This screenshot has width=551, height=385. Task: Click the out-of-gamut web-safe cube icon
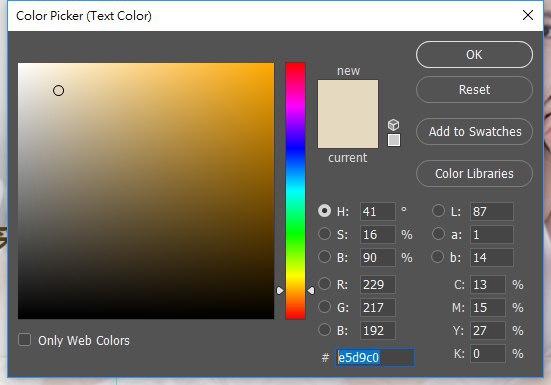pos(394,124)
